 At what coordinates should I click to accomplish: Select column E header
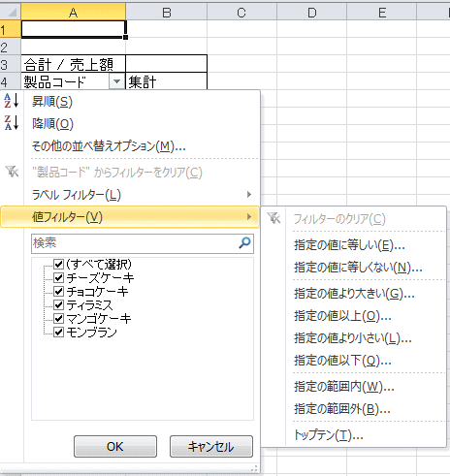click(x=382, y=12)
